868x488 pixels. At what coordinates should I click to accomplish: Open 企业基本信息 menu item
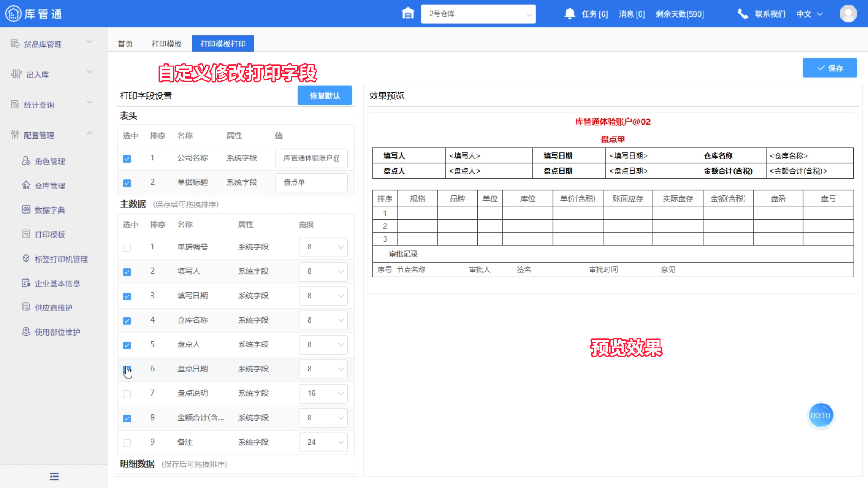click(57, 283)
